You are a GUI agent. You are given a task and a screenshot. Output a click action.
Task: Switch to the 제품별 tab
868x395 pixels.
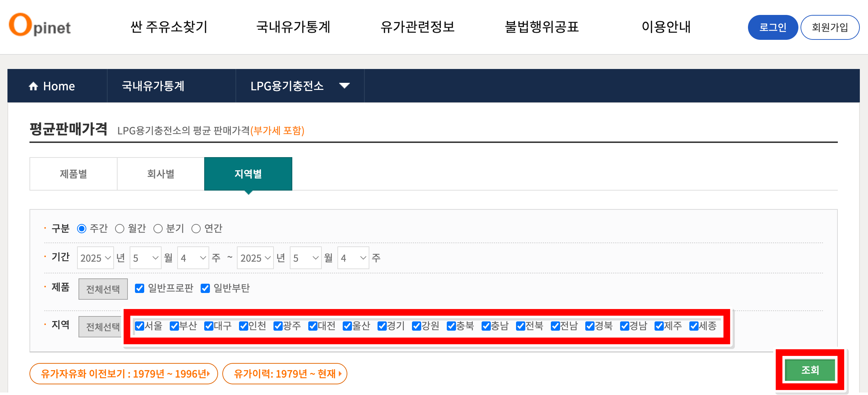click(x=74, y=174)
